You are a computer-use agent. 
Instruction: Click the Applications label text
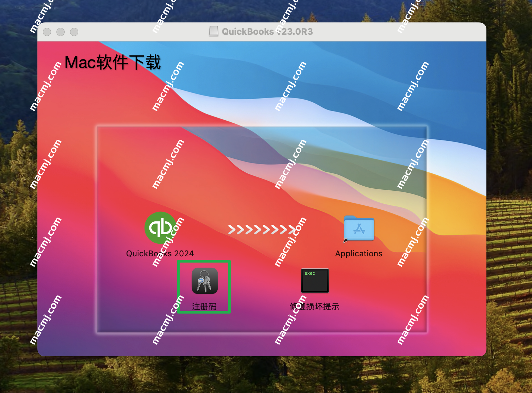tap(359, 254)
